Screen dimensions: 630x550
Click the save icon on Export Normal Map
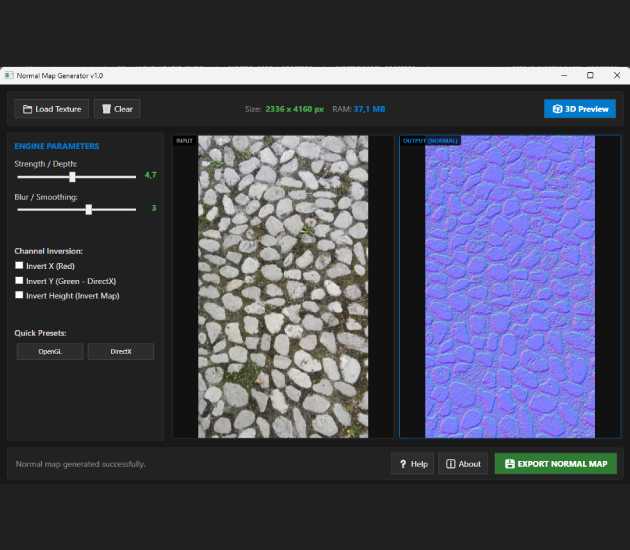(510, 464)
